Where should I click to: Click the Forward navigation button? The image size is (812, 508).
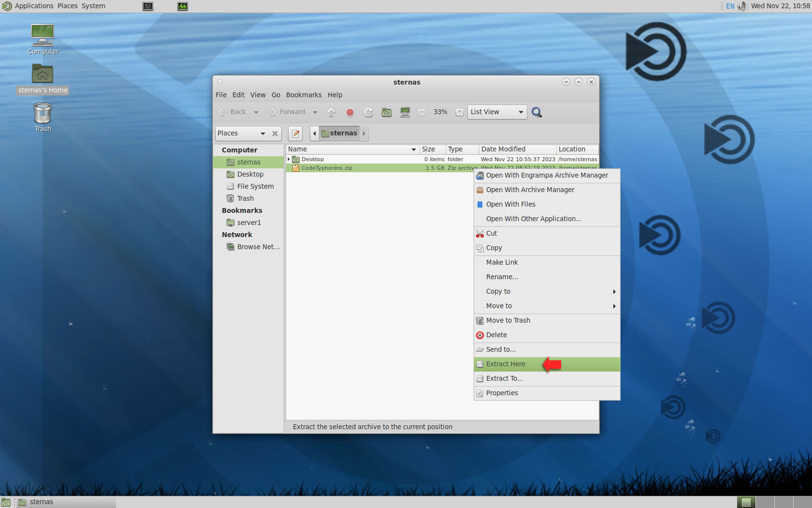tap(287, 112)
